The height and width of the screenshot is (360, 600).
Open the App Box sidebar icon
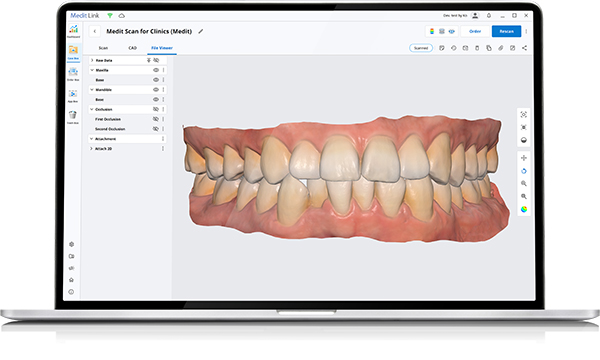pos(73,95)
